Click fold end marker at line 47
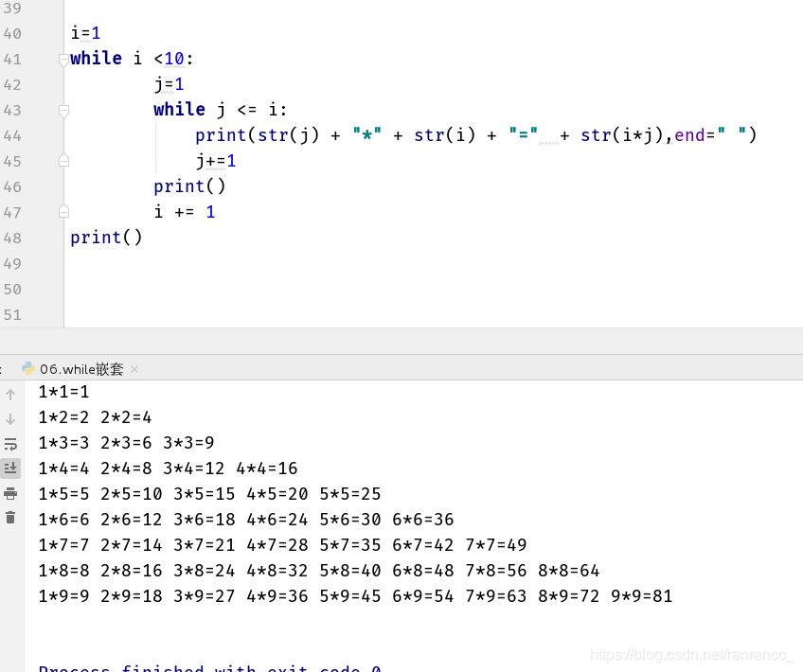Image resolution: width=803 pixels, height=672 pixels. (x=63, y=211)
